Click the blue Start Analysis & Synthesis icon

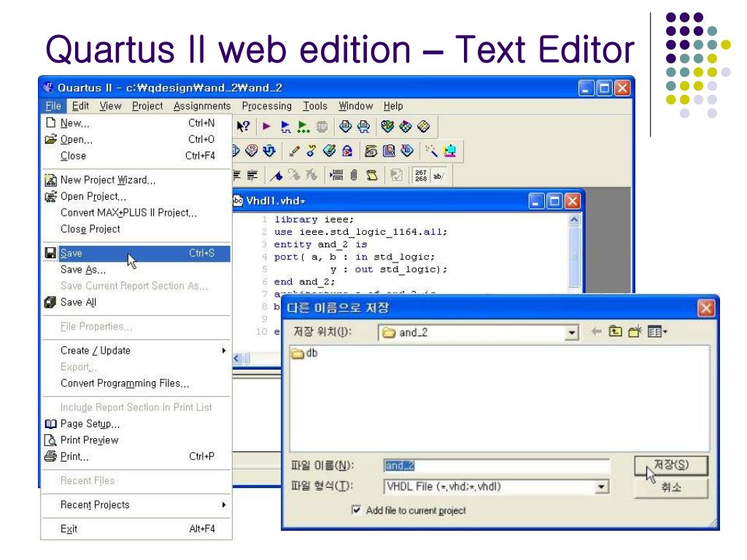click(x=285, y=127)
